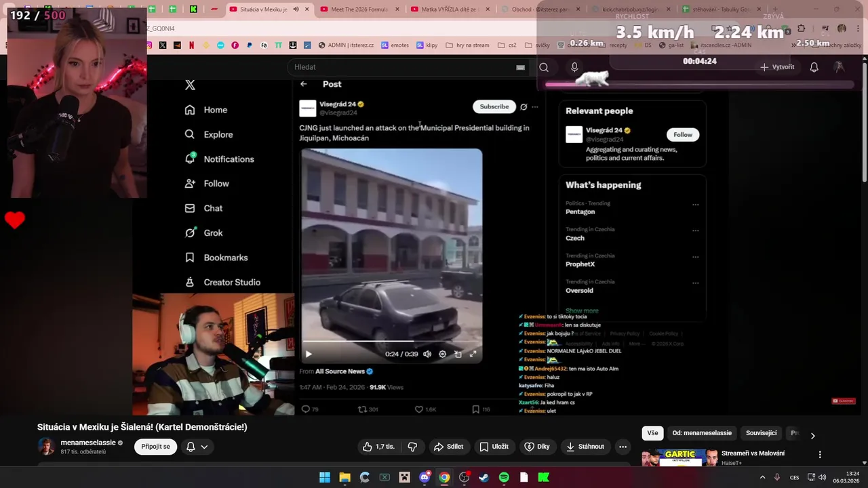Image resolution: width=868 pixels, height=488 pixels.
Task: Open Streameři vs Malování thumbnail
Action: pyautogui.click(x=679, y=458)
